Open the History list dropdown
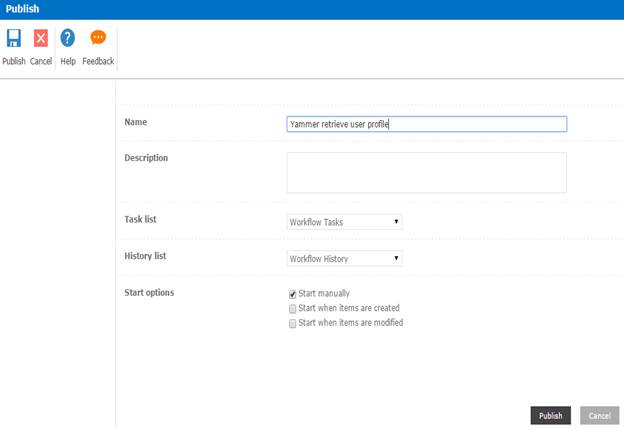Viewport: 624px width, 429px height. [x=344, y=259]
